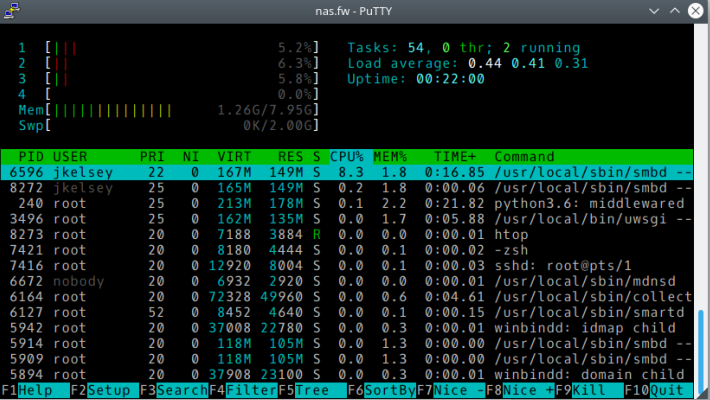Activate F3 Search
The image size is (710, 400).
pyautogui.click(x=174, y=390)
